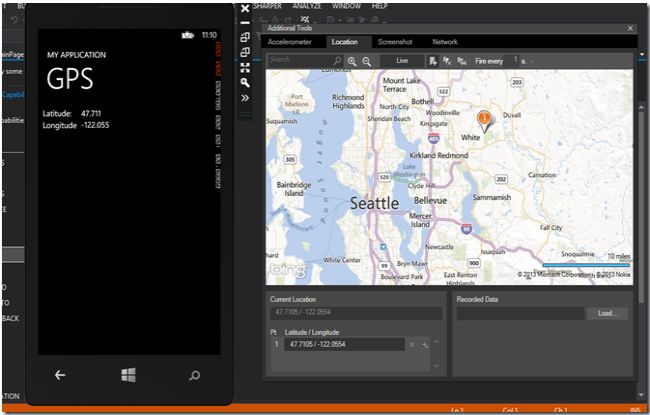The image size is (650, 415).
Task: Click the Latitude value 47.711 in phone app
Action: pos(91,114)
